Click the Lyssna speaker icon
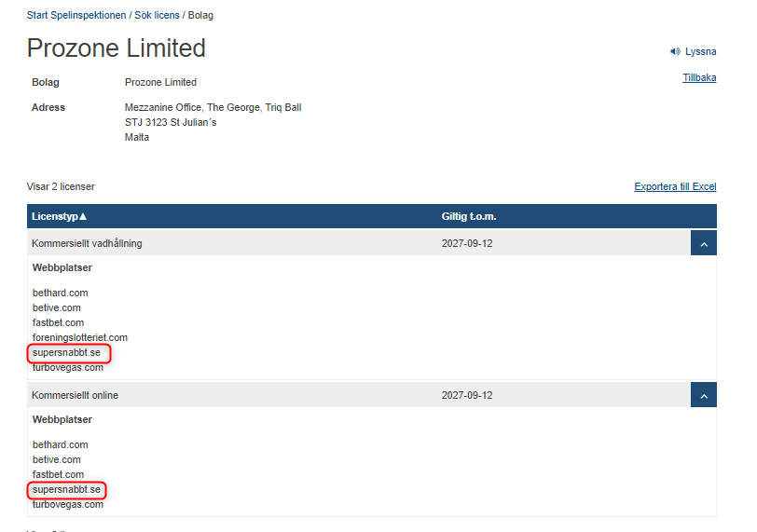The width and height of the screenshot is (757, 532). [x=675, y=51]
